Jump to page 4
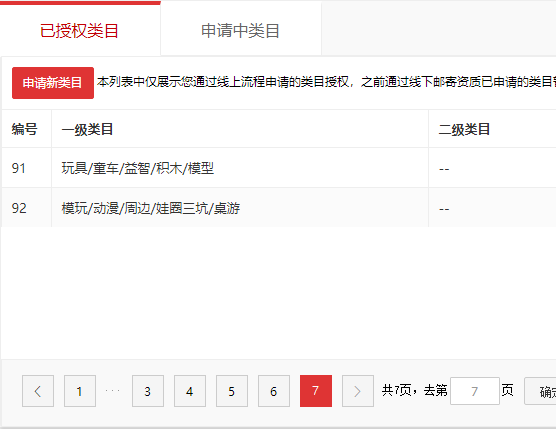The image size is (556, 429). 190,391
